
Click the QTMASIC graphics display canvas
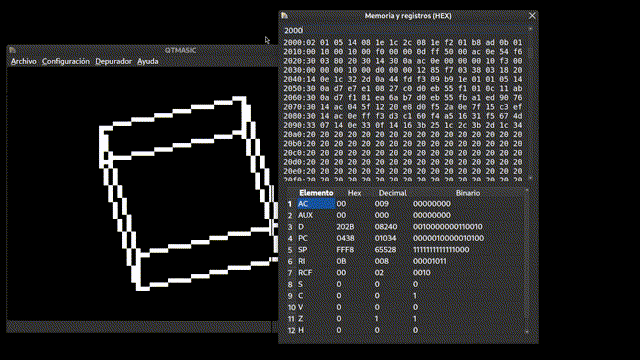pyautogui.click(x=142, y=194)
